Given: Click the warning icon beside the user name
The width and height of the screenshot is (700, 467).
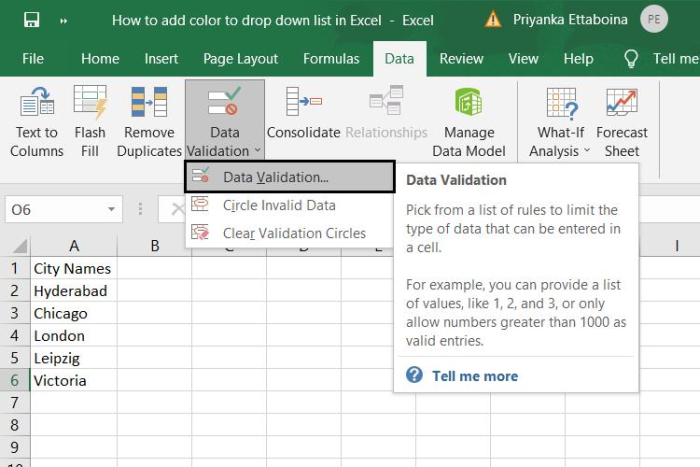Looking at the screenshot, I should point(493,19).
